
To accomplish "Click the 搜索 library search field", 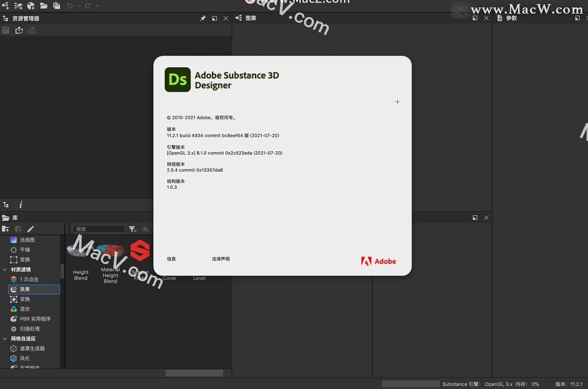I will pyautogui.click(x=99, y=229).
